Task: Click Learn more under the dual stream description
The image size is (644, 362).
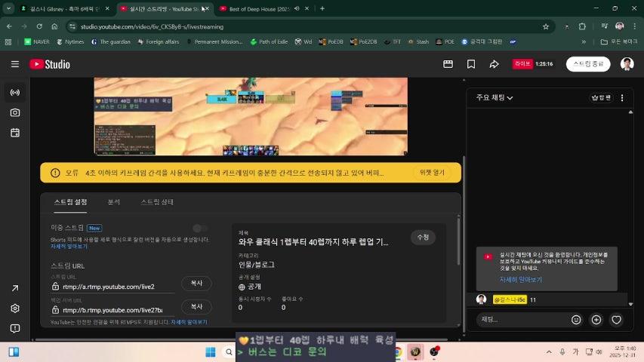Action: (69, 247)
